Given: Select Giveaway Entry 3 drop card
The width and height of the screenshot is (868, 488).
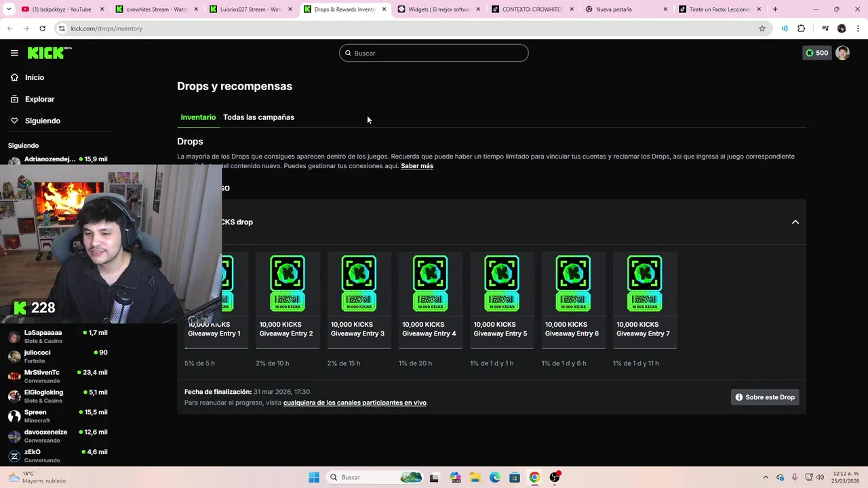Looking at the screenshot, I should (359, 300).
